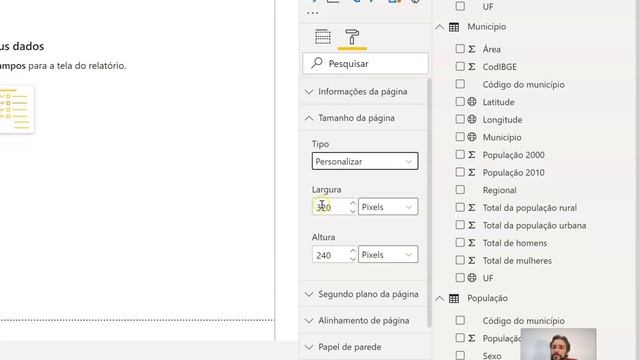640x360 pixels.
Task: Click the Município table icon
Action: click(454, 27)
